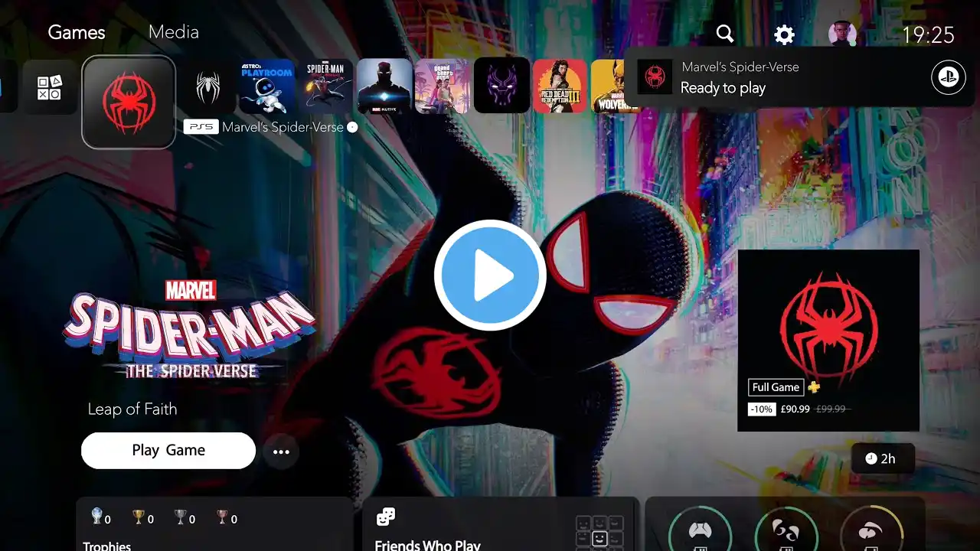Open the Friends Who Play card
Screen dimensions: 980x551
(500, 524)
